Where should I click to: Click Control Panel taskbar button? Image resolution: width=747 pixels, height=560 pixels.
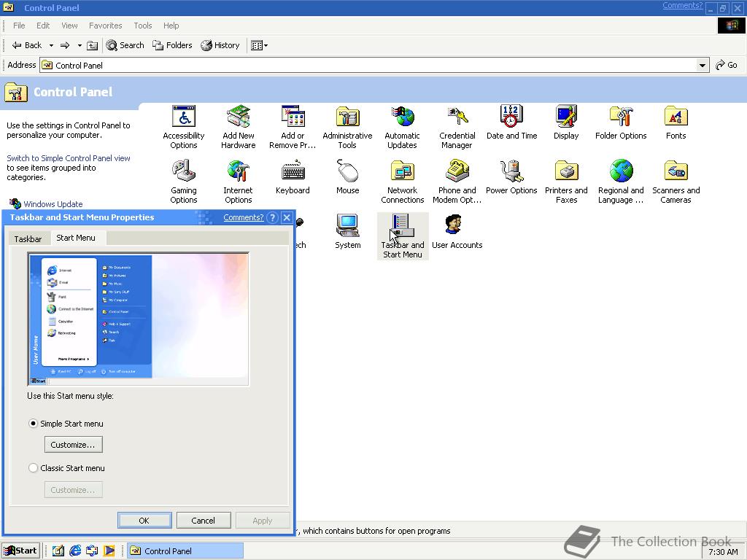185,551
